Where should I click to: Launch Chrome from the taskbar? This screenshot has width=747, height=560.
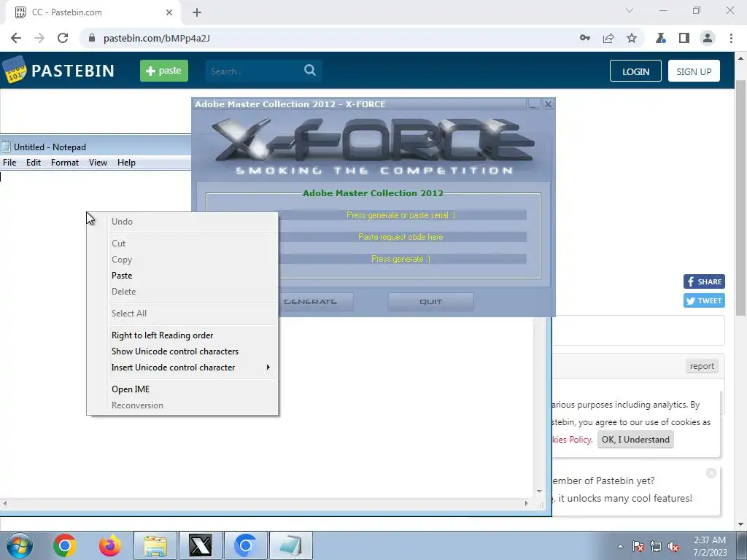[x=65, y=545]
